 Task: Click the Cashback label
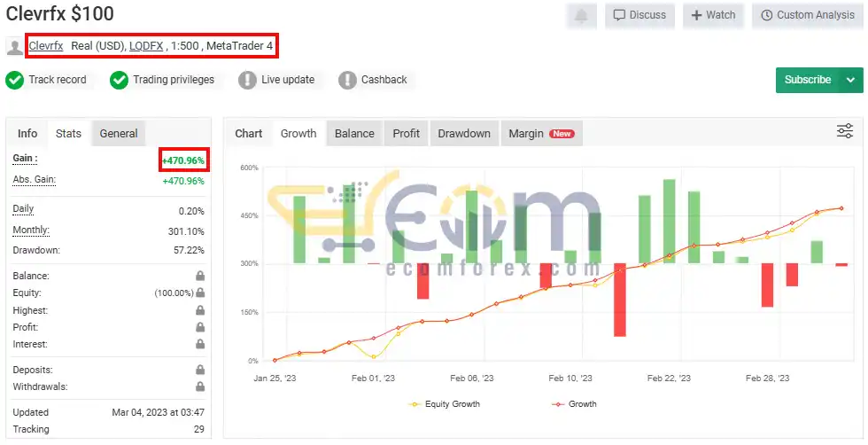[384, 80]
